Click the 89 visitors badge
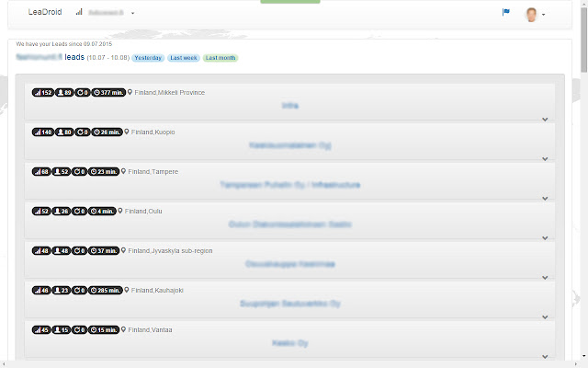Screen dimensions: 588x368 64,92
